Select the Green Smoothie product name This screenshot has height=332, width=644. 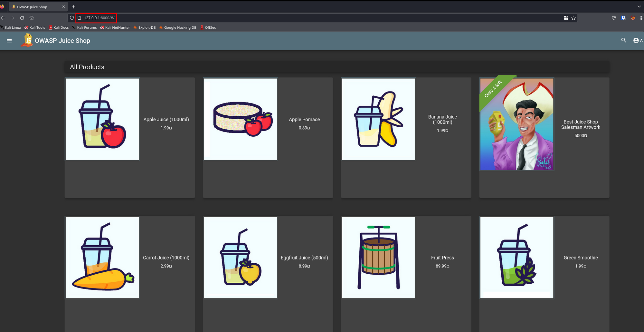[x=581, y=258]
